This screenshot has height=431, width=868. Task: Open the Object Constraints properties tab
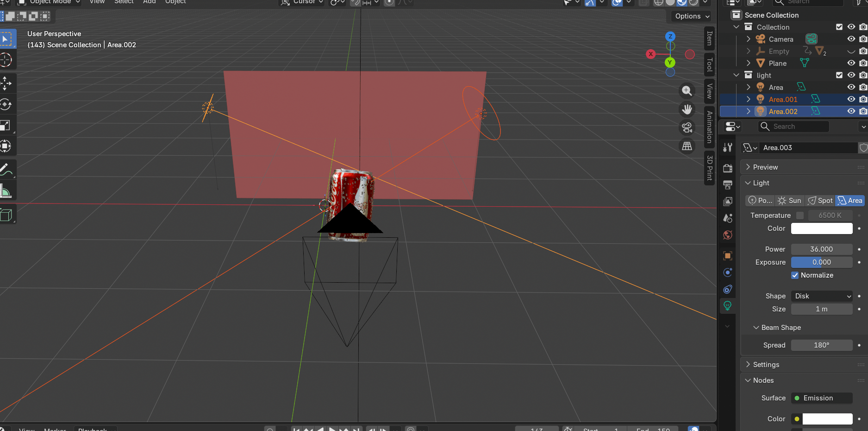pyautogui.click(x=728, y=289)
